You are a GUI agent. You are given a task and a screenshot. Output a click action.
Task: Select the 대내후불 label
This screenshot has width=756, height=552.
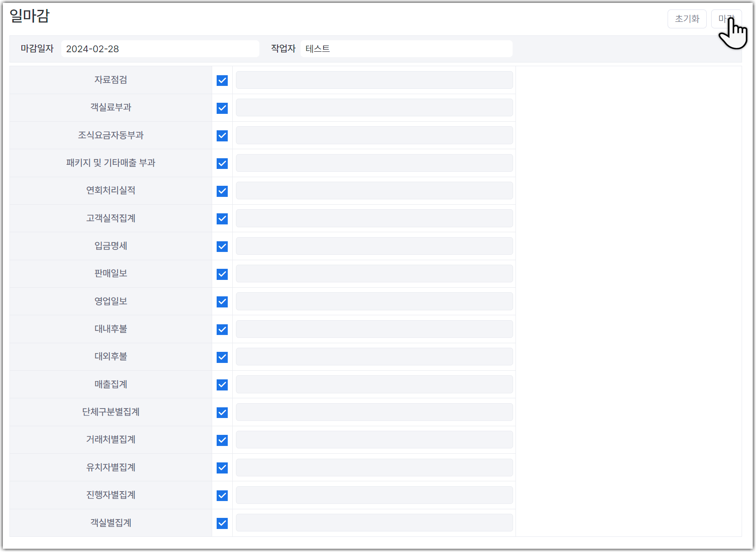coord(111,329)
